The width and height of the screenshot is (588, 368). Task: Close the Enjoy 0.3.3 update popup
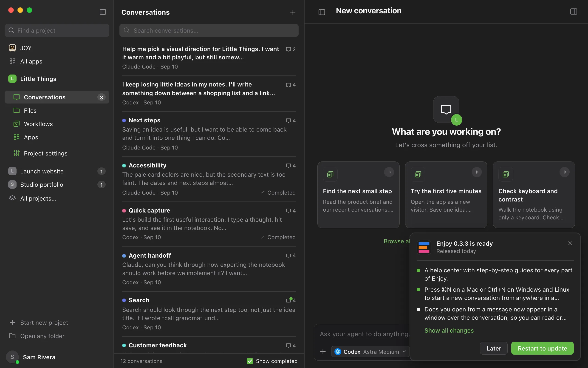point(570,243)
